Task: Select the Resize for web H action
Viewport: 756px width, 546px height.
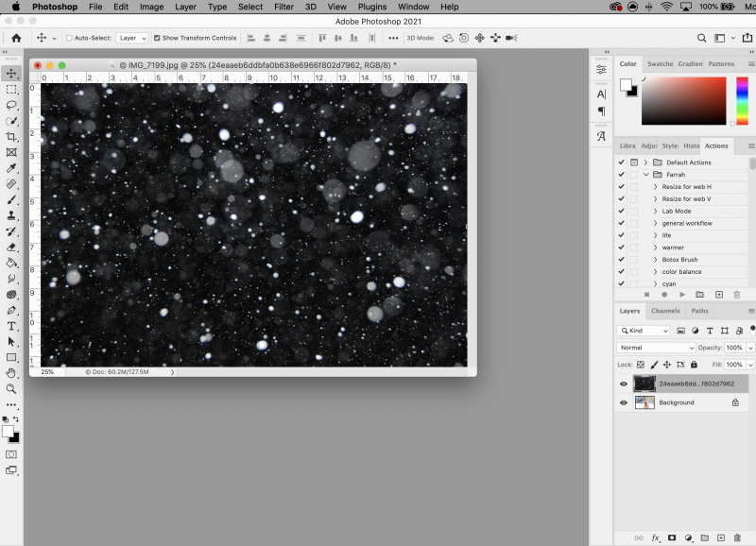Action: [686, 187]
